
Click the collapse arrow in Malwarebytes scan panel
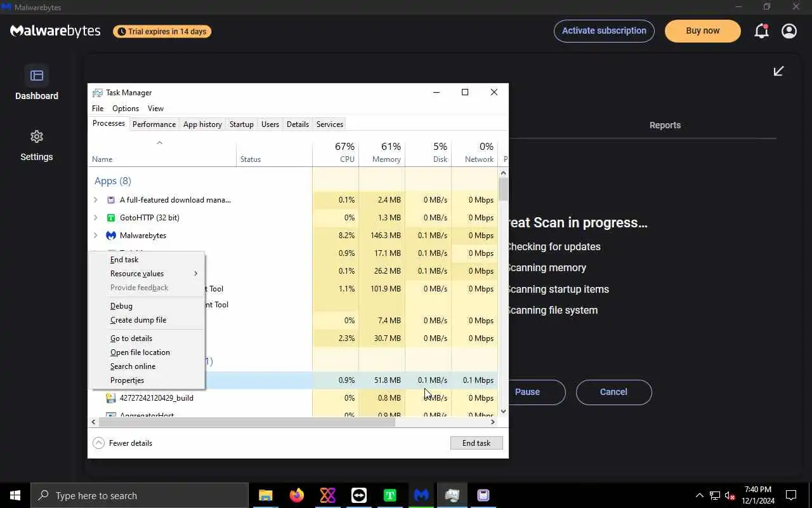point(778,71)
